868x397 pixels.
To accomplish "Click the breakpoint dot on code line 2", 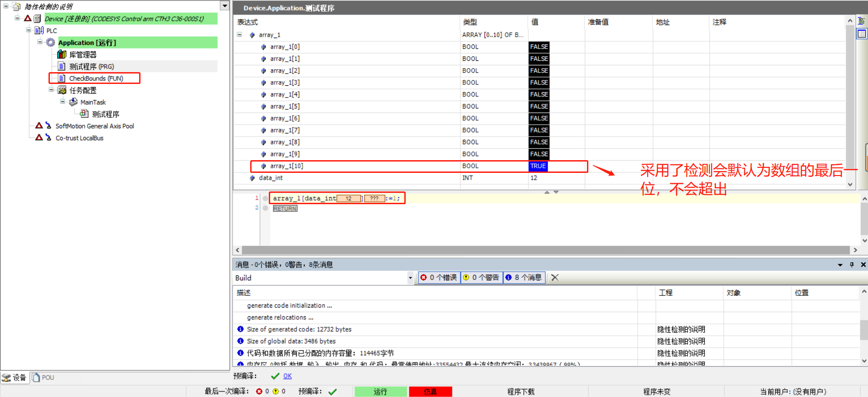I will click(x=266, y=208).
